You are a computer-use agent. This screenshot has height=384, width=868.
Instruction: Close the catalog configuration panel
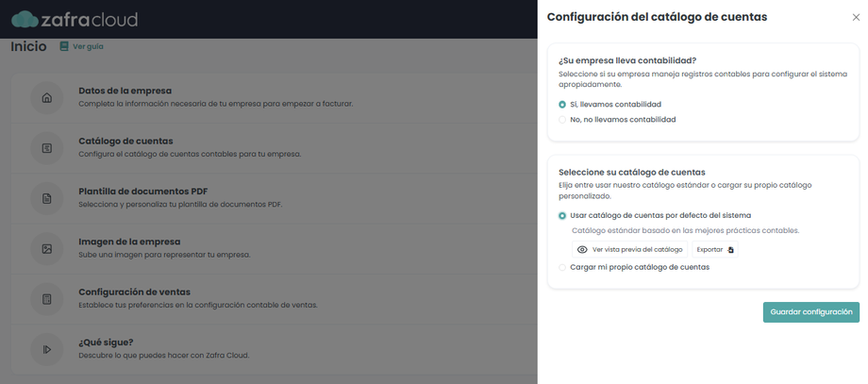(x=856, y=17)
